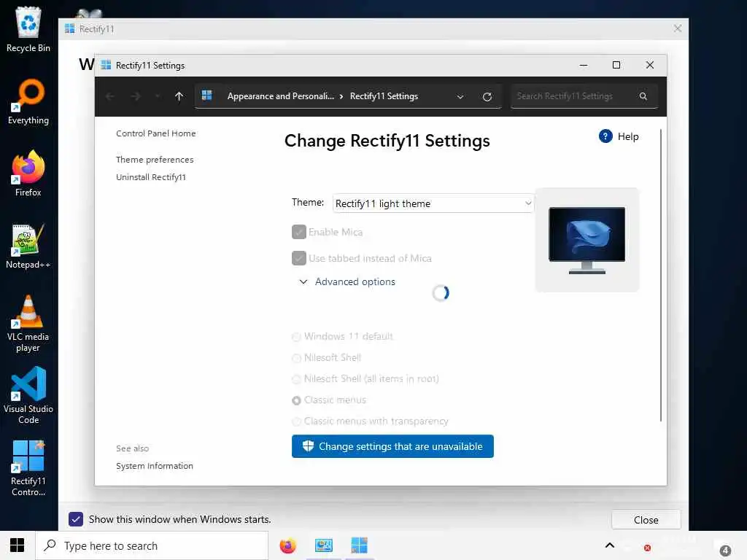Go up one level arrow
This screenshot has width=747, height=560.
pyautogui.click(x=179, y=97)
